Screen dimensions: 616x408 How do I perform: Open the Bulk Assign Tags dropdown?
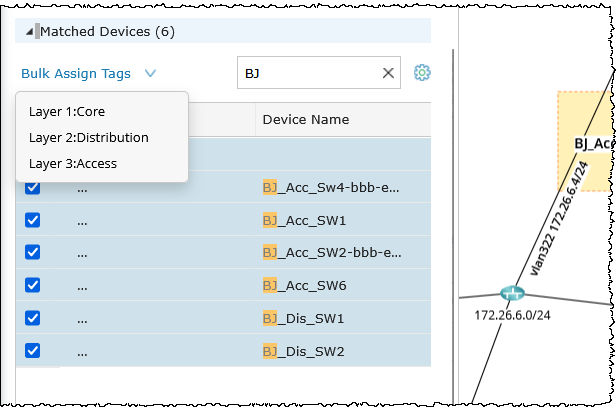pos(88,73)
